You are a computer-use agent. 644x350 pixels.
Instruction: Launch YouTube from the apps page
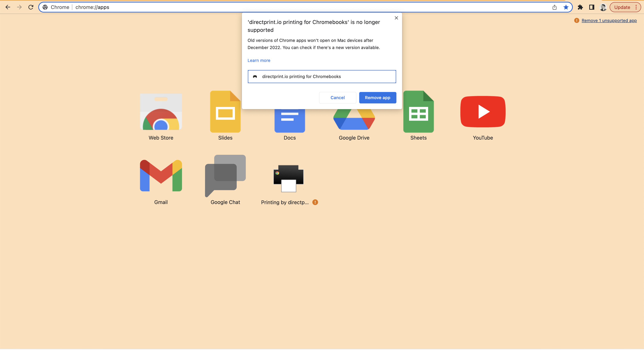click(483, 112)
